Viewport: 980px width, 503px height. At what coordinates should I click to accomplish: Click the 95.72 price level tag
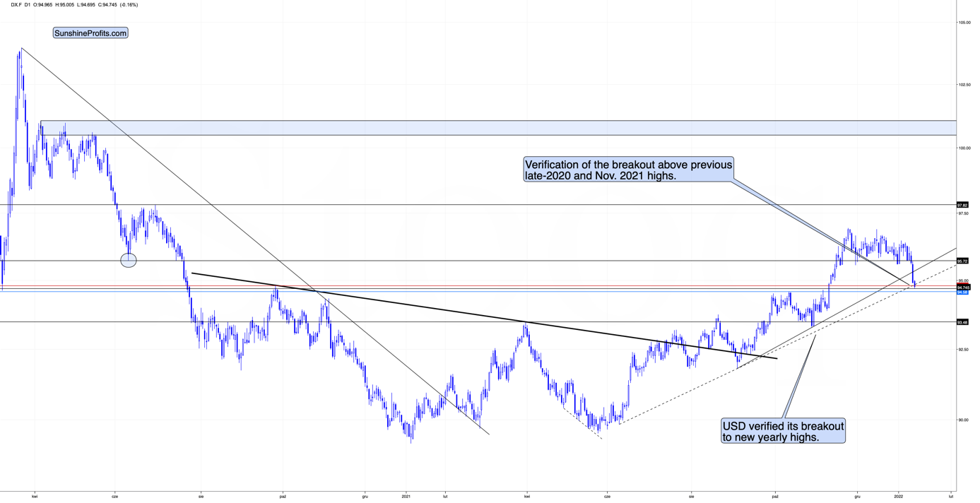click(962, 261)
